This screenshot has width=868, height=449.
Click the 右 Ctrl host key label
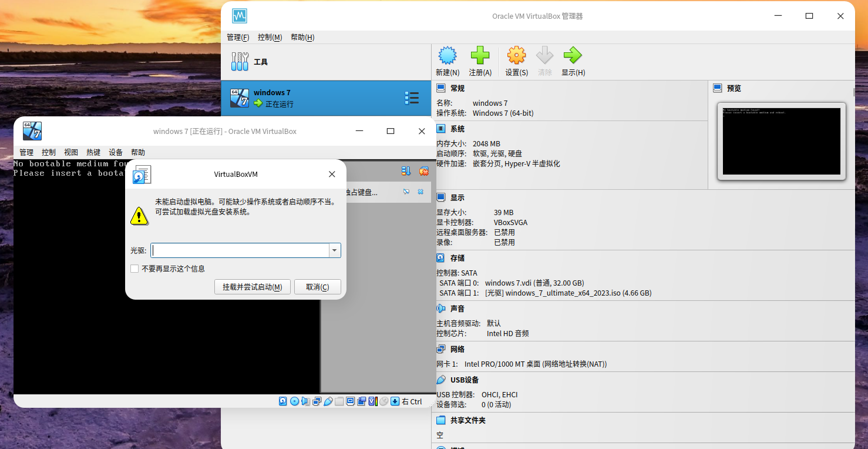[x=412, y=402]
